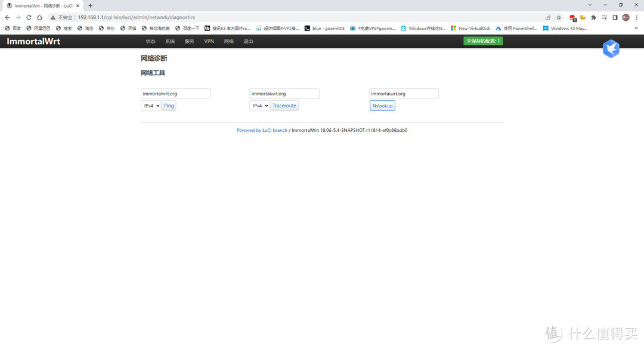Open the browser profile avatar
644x349 pixels.
tap(626, 17)
